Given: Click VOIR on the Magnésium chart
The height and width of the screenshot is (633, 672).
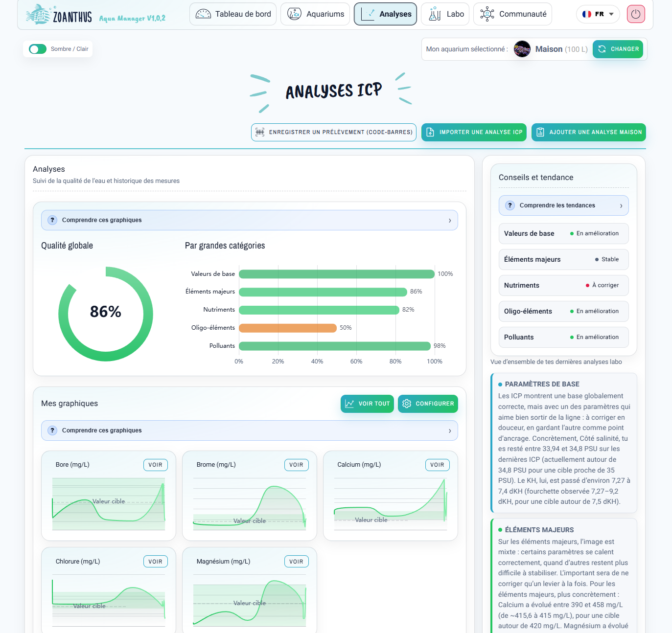Looking at the screenshot, I should point(296,562).
